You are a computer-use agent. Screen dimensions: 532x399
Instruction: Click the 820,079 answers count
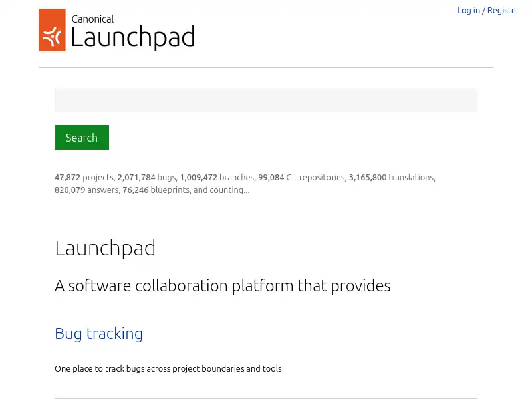[x=70, y=190]
